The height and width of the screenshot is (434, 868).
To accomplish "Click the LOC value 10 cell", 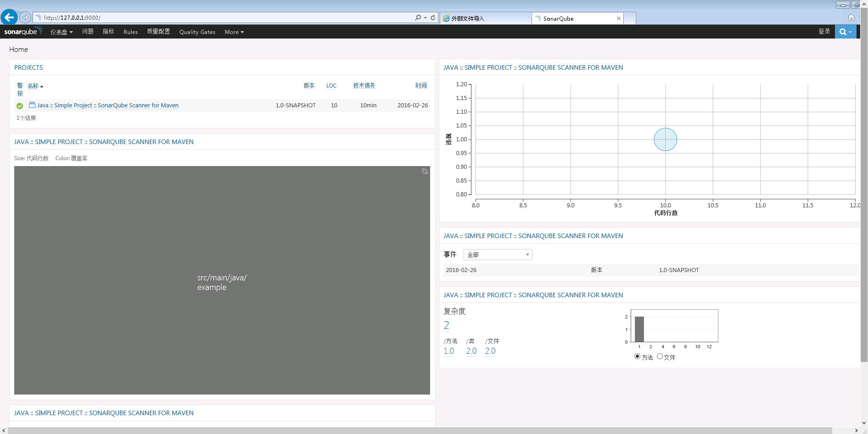I will click(x=334, y=105).
